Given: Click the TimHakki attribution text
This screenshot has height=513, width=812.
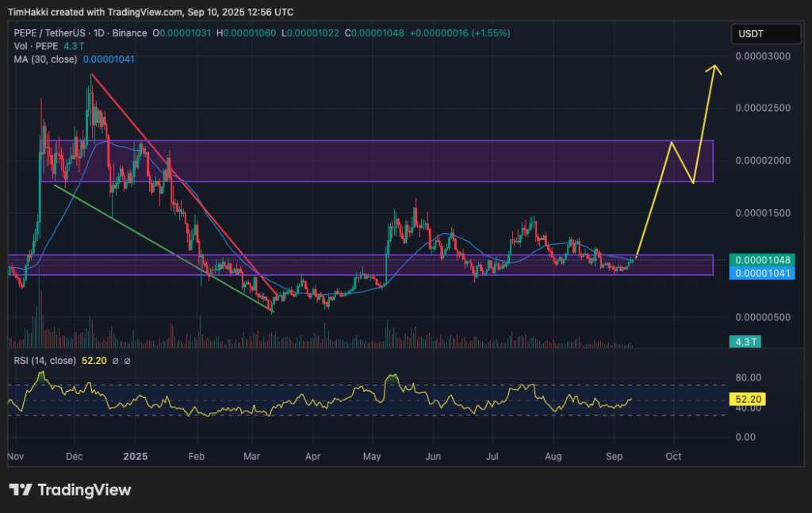Looking at the screenshot, I should 28,12.
